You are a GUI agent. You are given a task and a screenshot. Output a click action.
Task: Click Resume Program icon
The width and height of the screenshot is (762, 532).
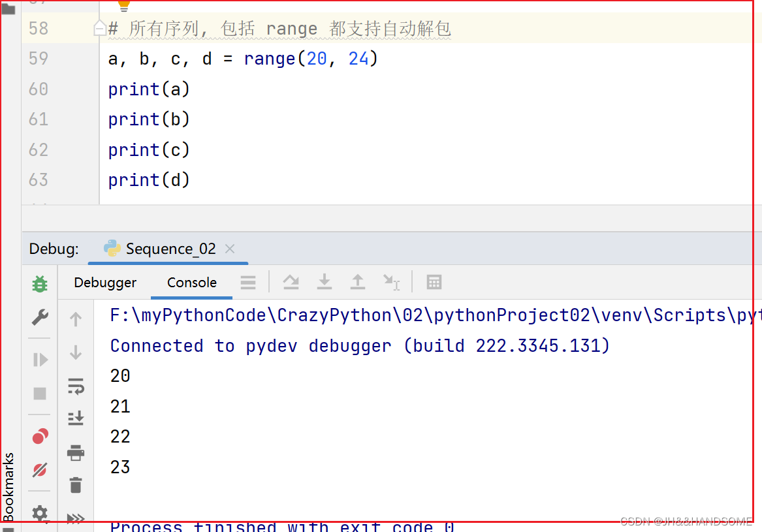[40, 360]
